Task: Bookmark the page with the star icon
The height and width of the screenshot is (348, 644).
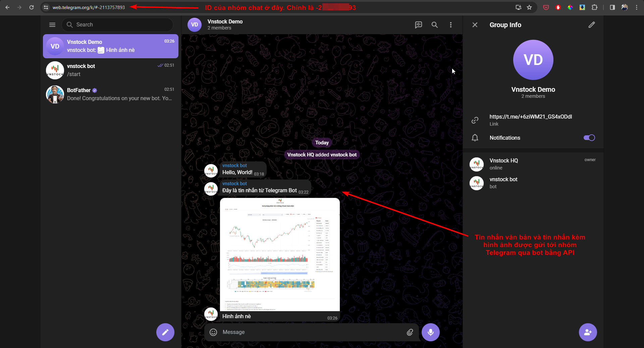Action: [x=529, y=7]
